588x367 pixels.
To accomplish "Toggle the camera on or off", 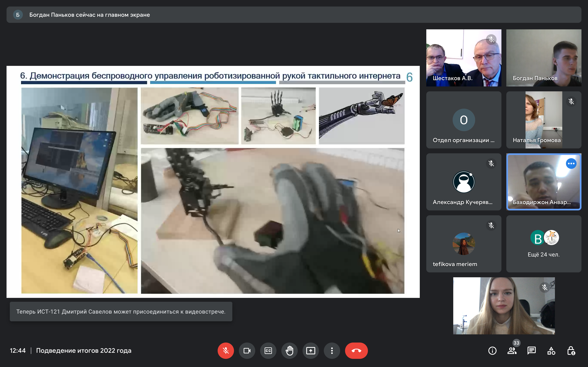I will (247, 350).
